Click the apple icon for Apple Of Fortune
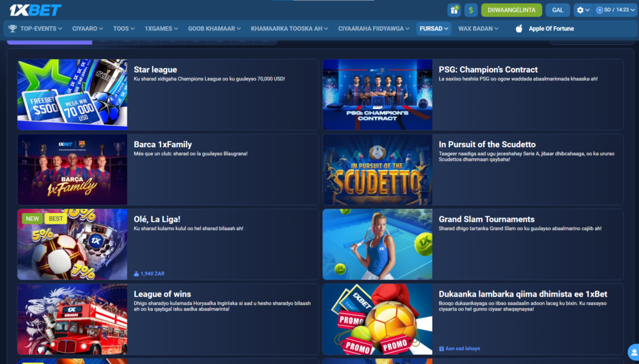 [x=519, y=29]
